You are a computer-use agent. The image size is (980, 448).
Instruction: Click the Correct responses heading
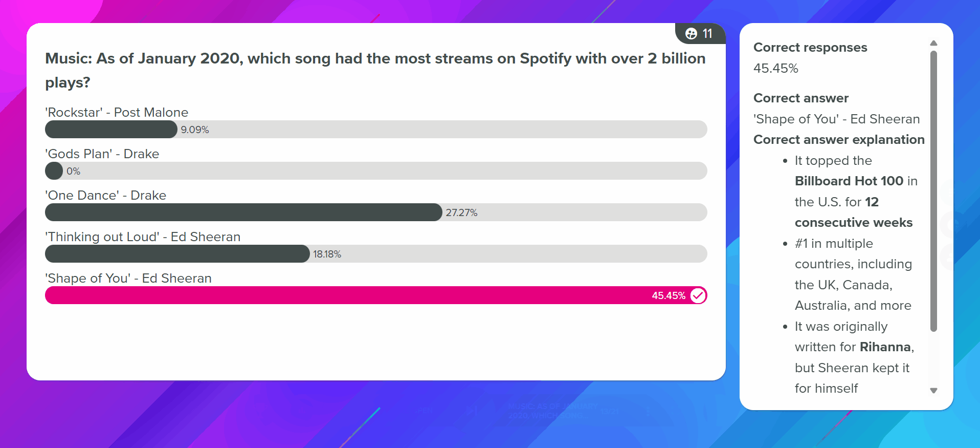[810, 48]
